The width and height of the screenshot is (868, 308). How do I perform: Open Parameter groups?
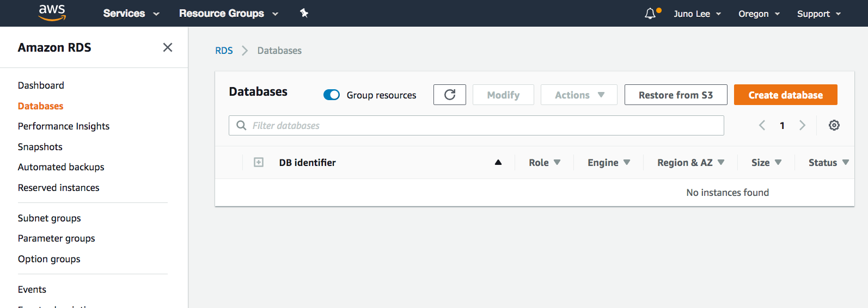pos(57,238)
